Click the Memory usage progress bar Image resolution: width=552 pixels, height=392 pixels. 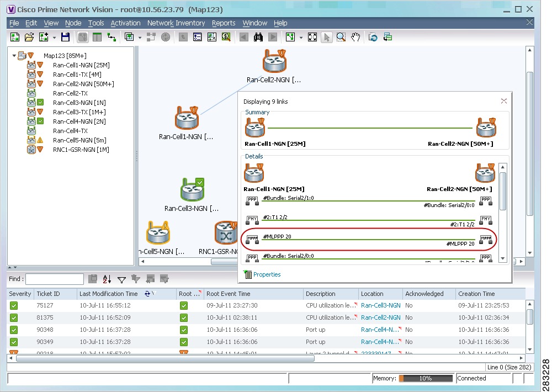tap(426, 378)
